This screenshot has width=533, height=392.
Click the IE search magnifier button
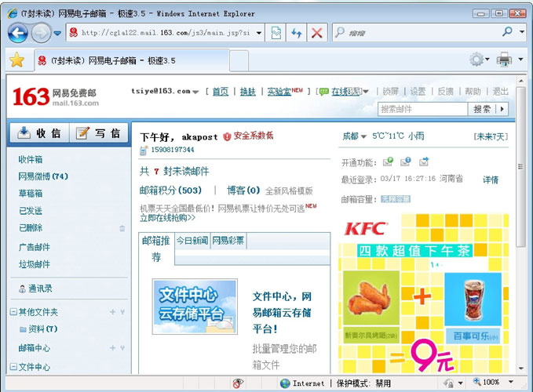coord(507,32)
